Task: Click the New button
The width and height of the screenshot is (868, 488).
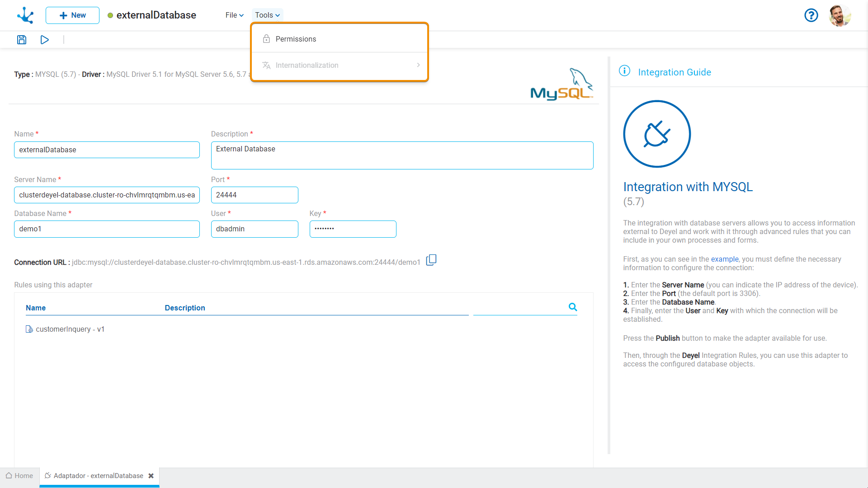Action: click(x=71, y=15)
